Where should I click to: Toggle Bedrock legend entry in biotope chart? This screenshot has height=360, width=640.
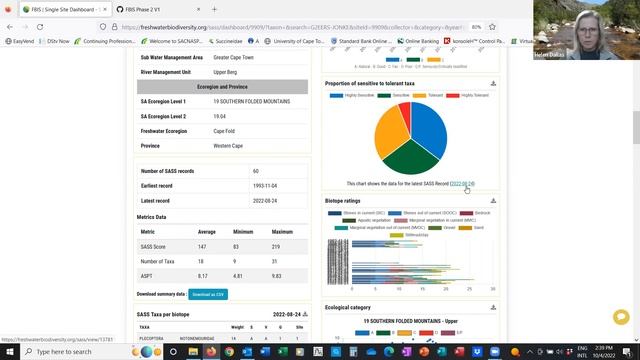tap(475, 213)
